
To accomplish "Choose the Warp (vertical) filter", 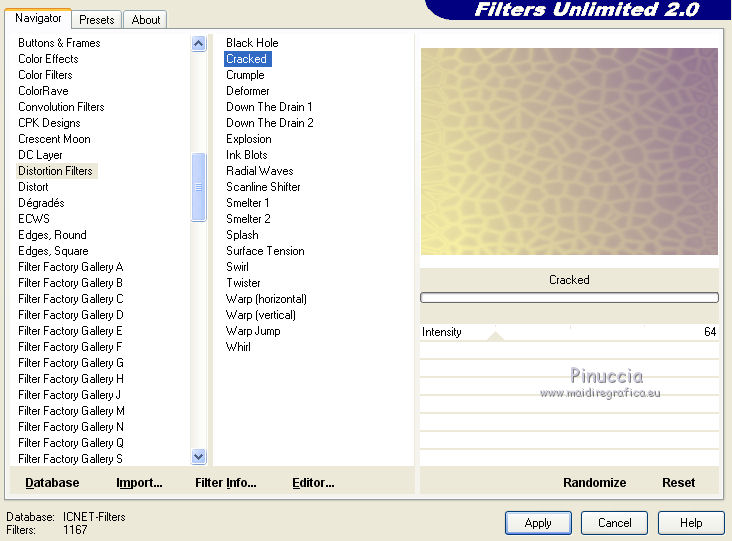I will 260,315.
